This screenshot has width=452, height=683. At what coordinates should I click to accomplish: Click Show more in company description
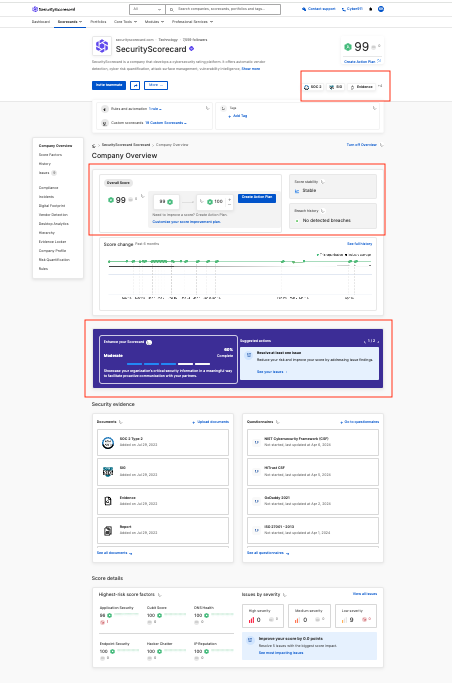(251, 69)
